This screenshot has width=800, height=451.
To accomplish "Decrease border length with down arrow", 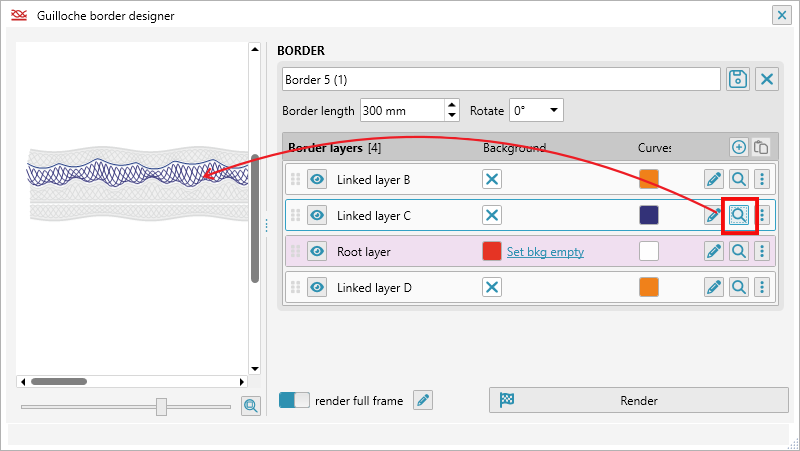I will pyautogui.click(x=452, y=115).
